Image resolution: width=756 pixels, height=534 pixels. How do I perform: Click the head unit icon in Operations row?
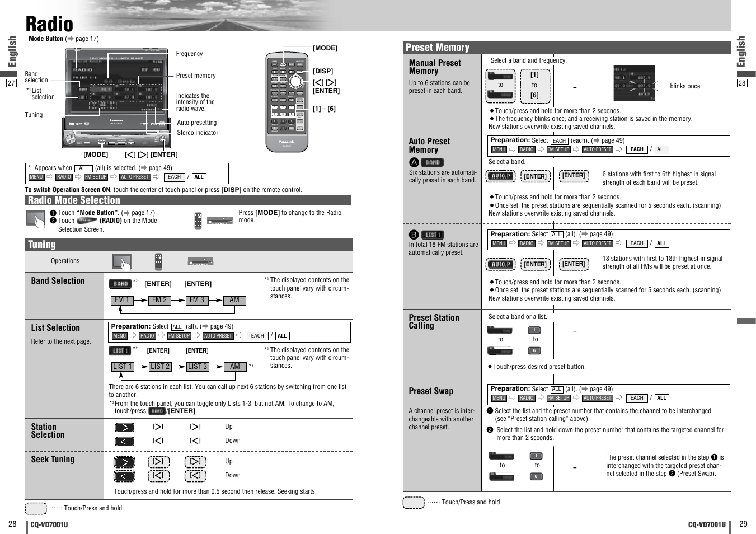200,261
